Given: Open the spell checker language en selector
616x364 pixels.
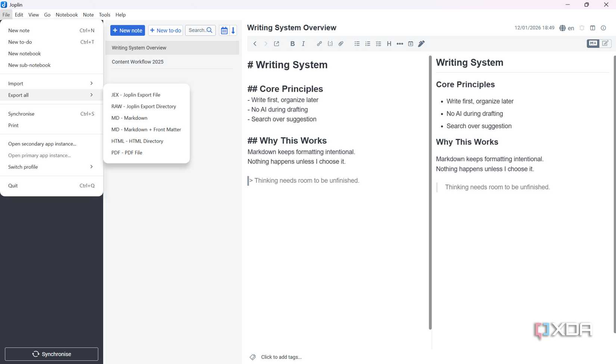Looking at the screenshot, I should pos(567,28).
